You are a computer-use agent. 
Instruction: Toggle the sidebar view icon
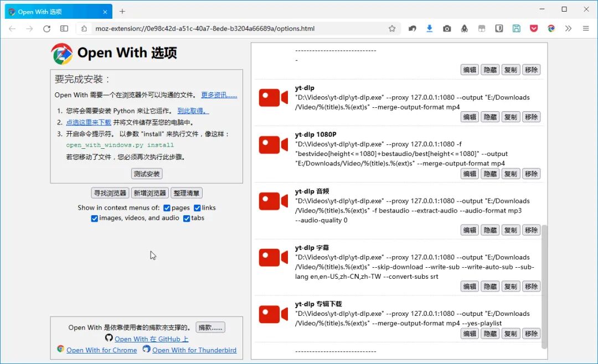point(64,29)
